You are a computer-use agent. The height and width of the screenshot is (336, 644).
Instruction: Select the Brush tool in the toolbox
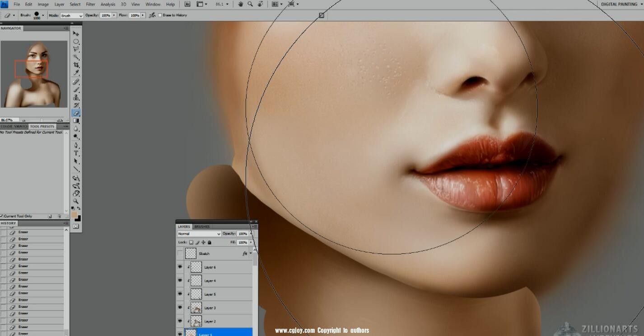pyautogui.click(x=76, y=90)
